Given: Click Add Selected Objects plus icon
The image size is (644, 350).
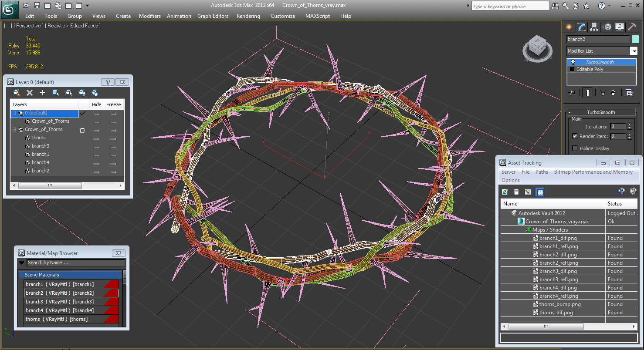Looking at the screenshot, I should tap(43, 93).
